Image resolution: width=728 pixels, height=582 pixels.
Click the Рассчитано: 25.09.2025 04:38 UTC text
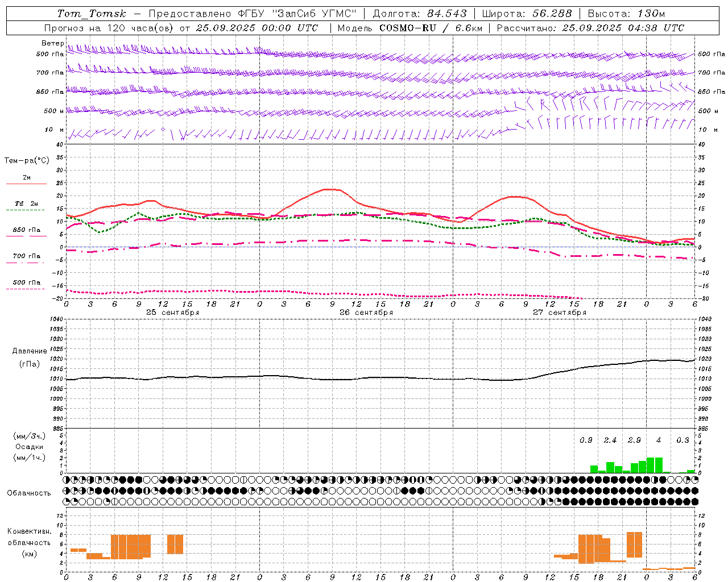pos(590,28)
